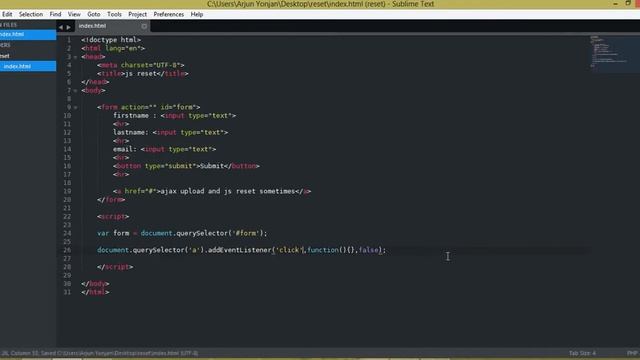Restore down the Sublime Text window
The height and width of the screenshot is (360, 640).
coord(628,3)
